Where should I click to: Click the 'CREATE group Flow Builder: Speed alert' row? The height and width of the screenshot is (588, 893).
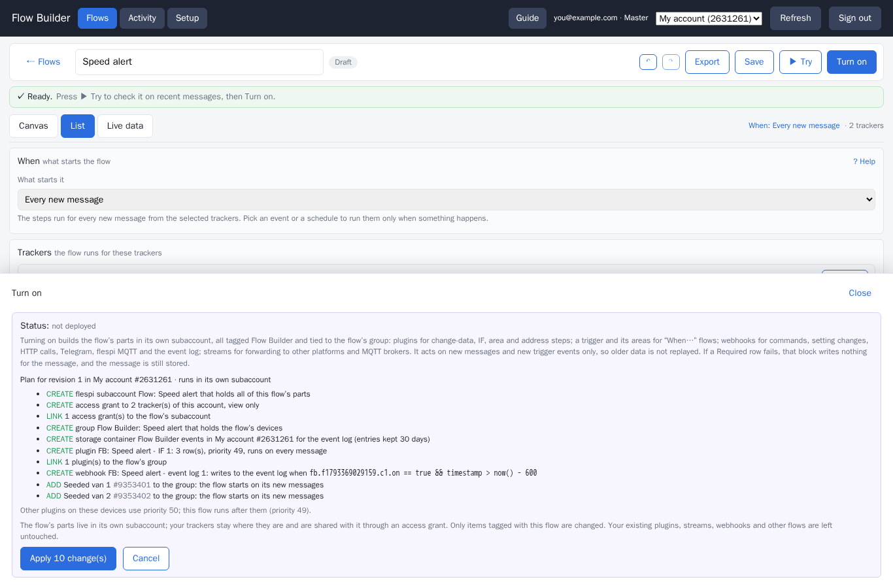(165, 428)
